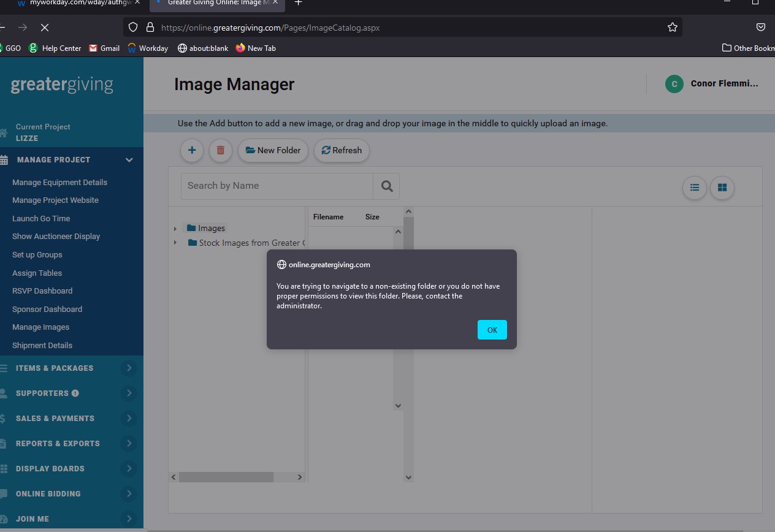Open Shipment Details page

[42, 345]
